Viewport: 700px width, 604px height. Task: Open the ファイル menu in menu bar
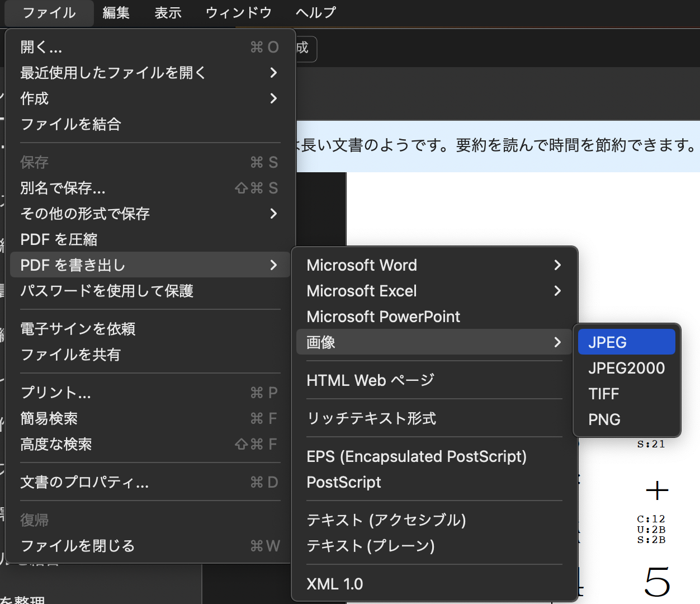point(49,13)
